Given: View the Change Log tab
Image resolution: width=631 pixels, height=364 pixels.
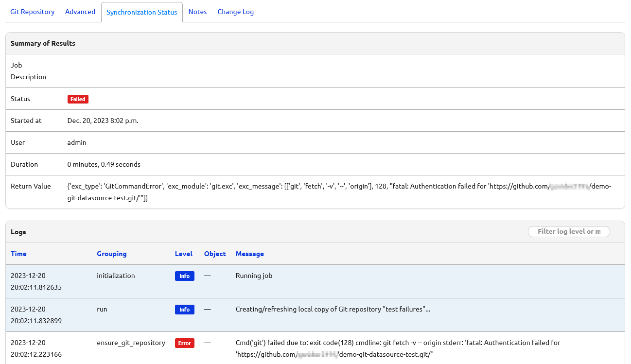Looking at the screenshot, I should tap(235, 12).
